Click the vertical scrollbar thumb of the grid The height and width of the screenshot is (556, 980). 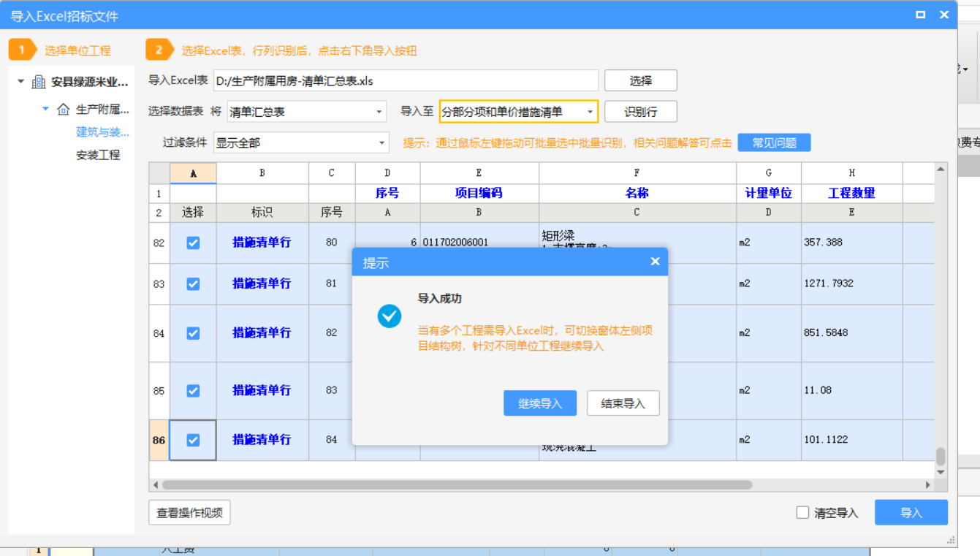pos(941,457)
